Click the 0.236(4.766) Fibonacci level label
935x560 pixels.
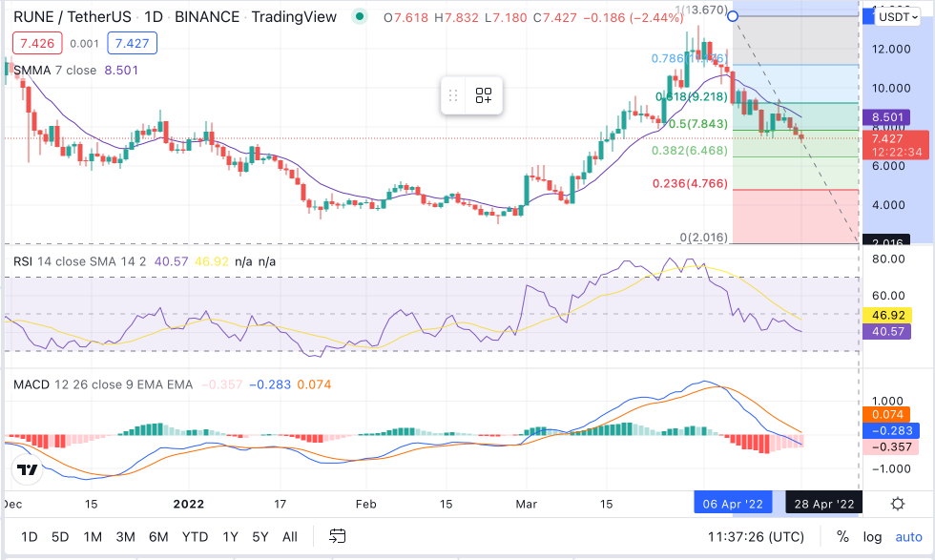(x=690, y=183)
